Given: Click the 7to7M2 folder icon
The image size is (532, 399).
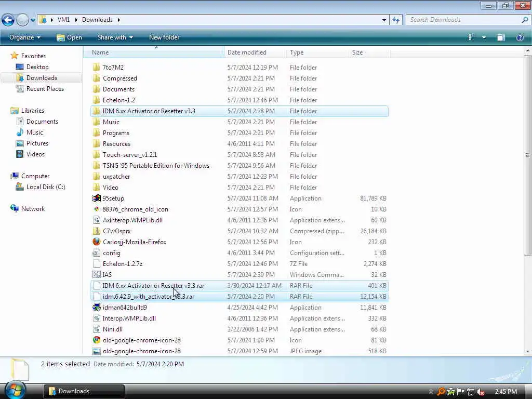Looking at the screenshot, I should coord(96,67).
